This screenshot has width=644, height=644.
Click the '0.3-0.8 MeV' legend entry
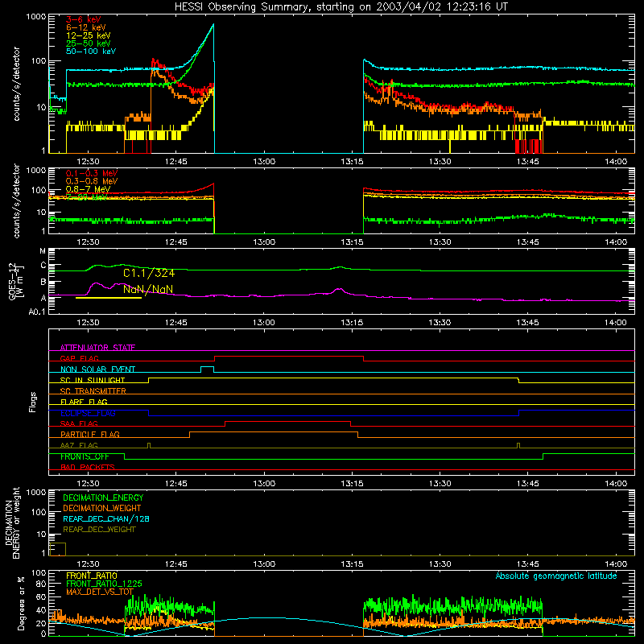(92, 181)
